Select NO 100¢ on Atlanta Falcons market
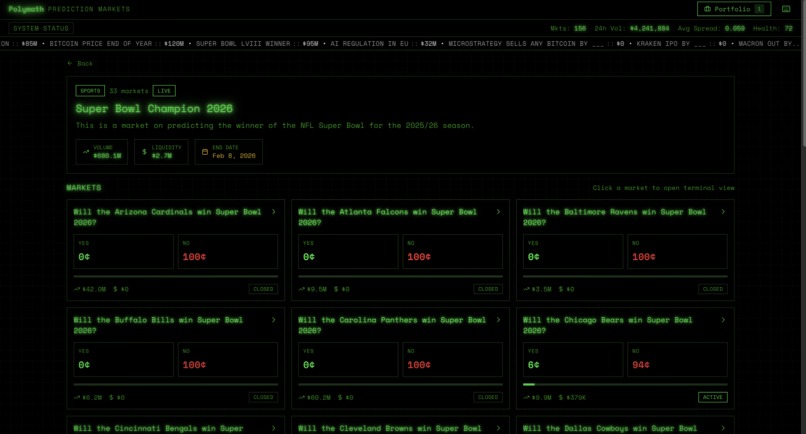The width and height of the screenshot is (806, 434). click(452, 251)
